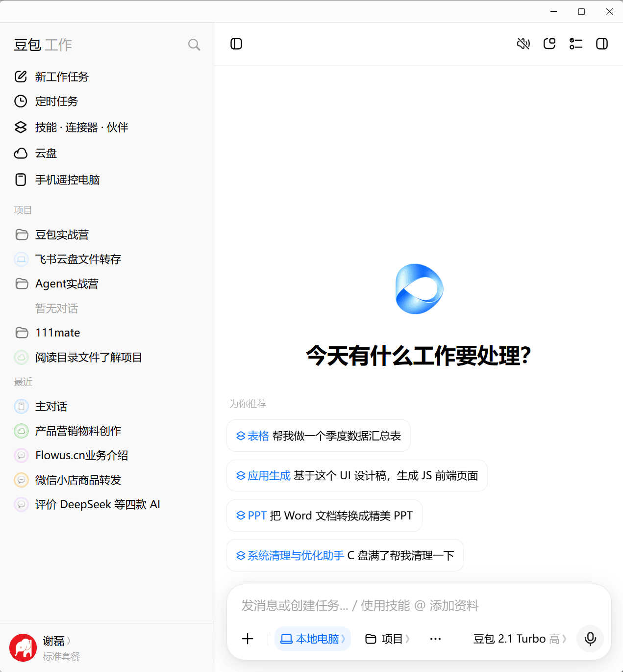Click the chat icon beside 评价 DeepSeek
Image resolution: width=623 pixels, height=672 pixels.
(x=21, y=504)
